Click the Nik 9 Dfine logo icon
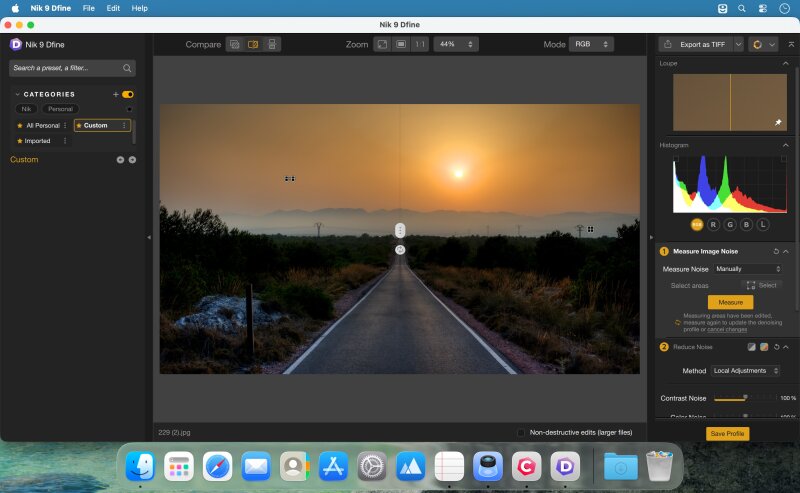Screen dimensions: 800x493 (x=16, y=44)
